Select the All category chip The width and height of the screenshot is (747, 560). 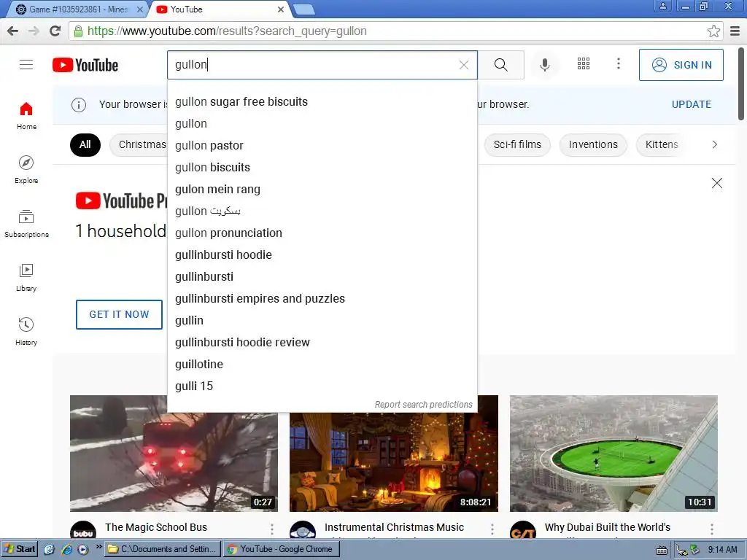pyautogui.click(x=85, y=145)
